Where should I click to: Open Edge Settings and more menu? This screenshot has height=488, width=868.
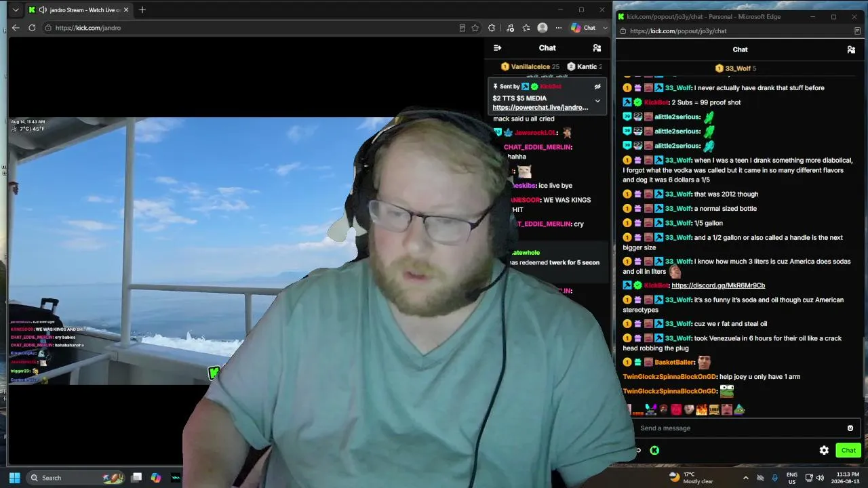(x=559, y=28)
